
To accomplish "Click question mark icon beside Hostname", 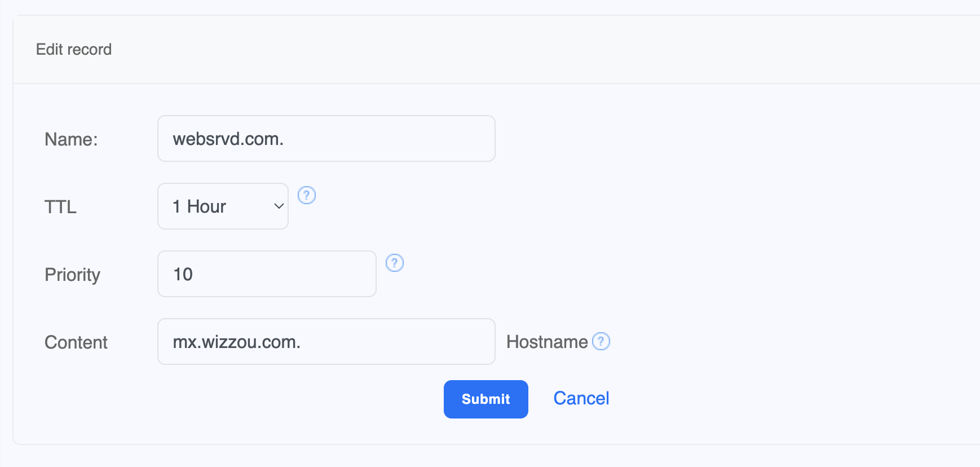I will coord(601,341).
